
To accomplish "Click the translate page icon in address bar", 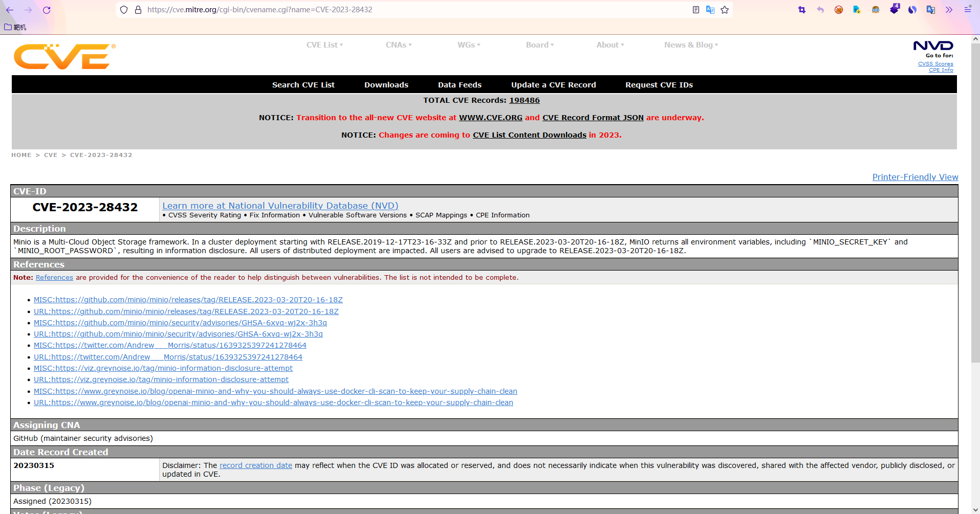I will [710, 10].
